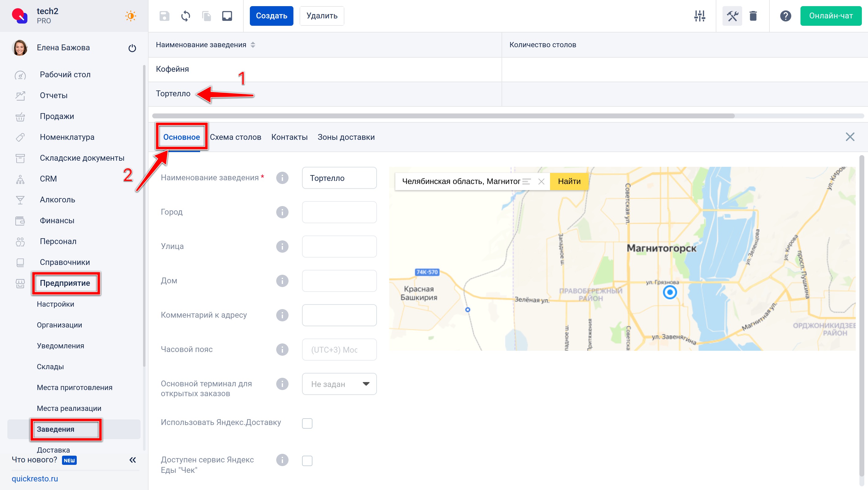
Task: Open help question mark icon
Action: pyautogui.click(x=785, y=16)
